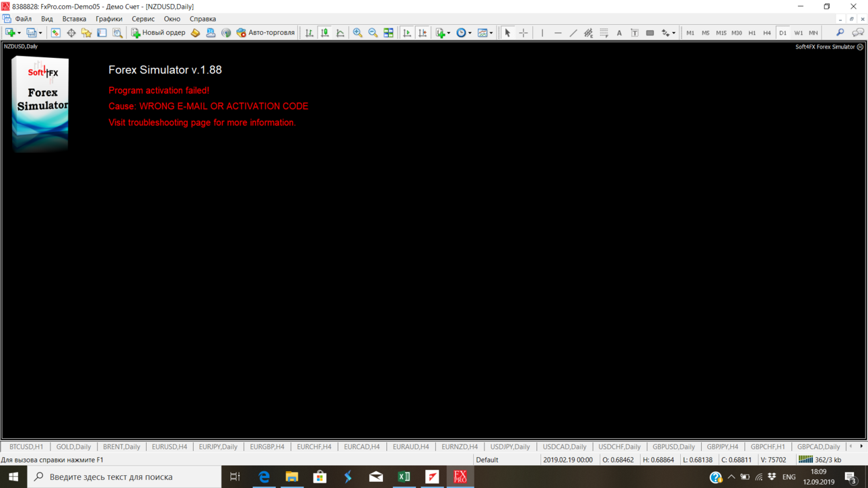Image resolution: width=868 pixels, height=488 pixels.
Task: Select the equidistant channel tool
Action: [589, 32]
